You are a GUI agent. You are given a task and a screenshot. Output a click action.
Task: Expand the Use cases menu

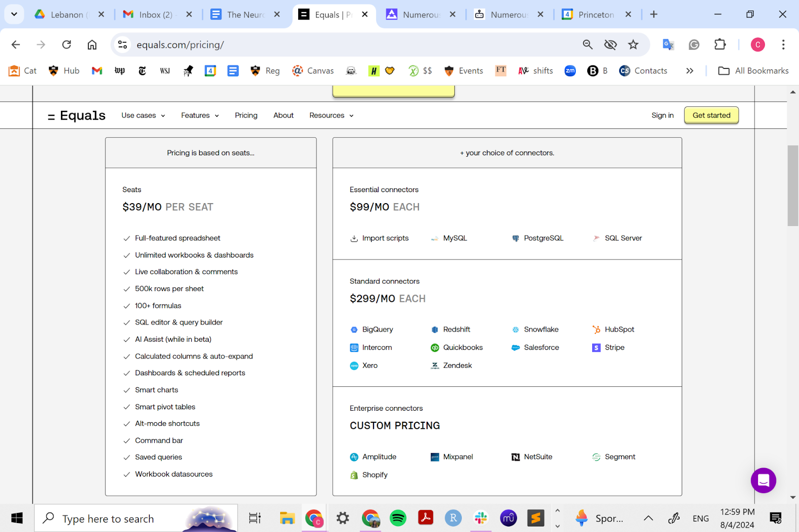(x=143, y=115)
